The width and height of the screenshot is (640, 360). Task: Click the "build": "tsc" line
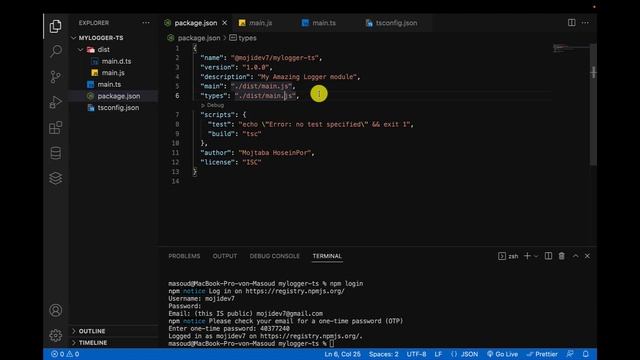tap(234, 133)
